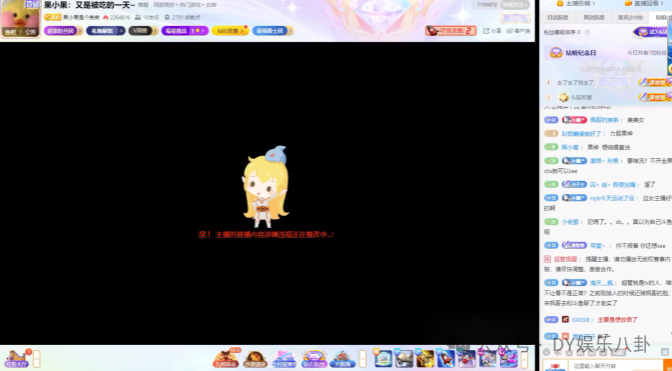Viewport: 672px width, 371px height.
Task: Click the chat message saying 溜了
Action: point(650,184)
